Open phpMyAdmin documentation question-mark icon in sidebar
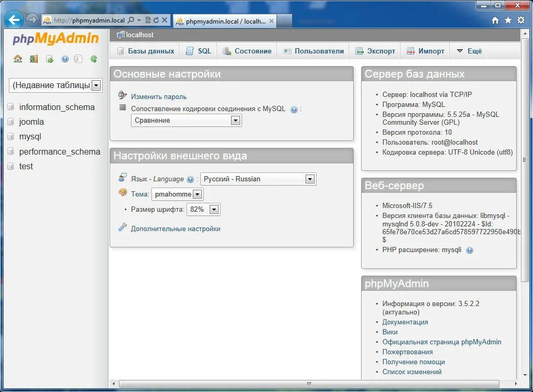 pos(65,59)
